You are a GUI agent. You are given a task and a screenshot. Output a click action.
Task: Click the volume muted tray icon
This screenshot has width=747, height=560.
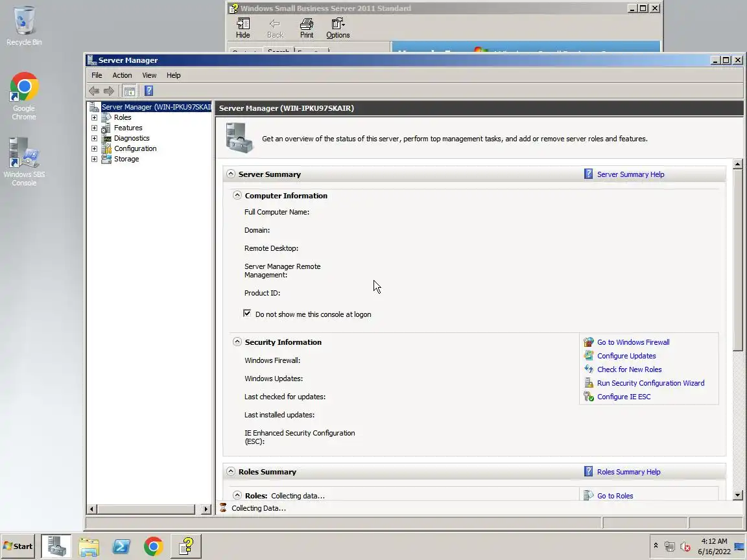(x=685, y=546)
